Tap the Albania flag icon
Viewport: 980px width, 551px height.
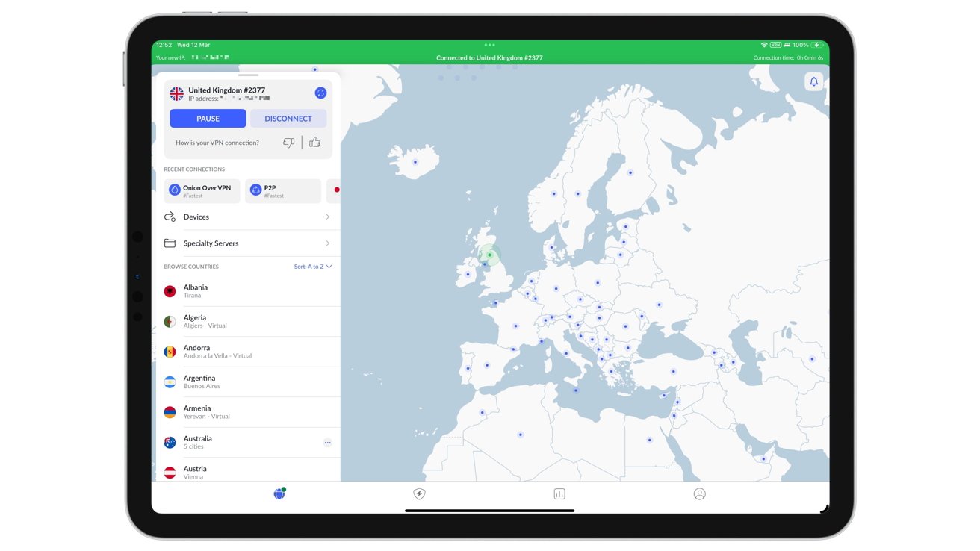point(170,291)
